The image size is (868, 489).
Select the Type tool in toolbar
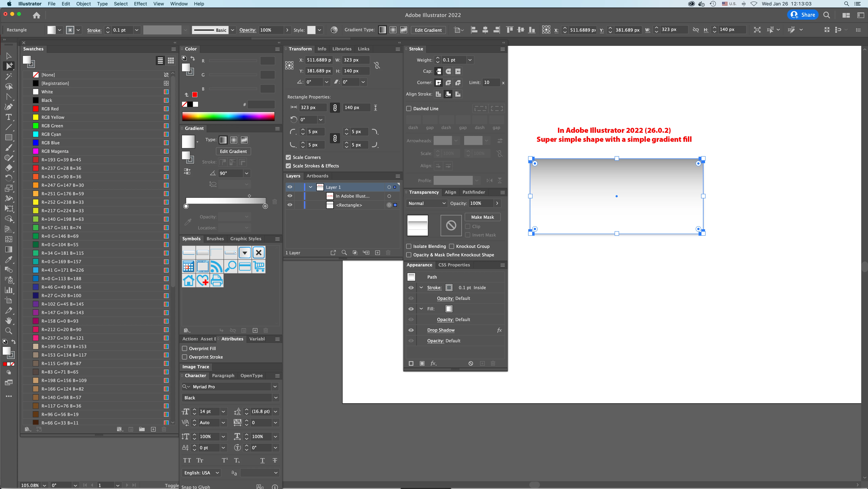pos(9,117)
